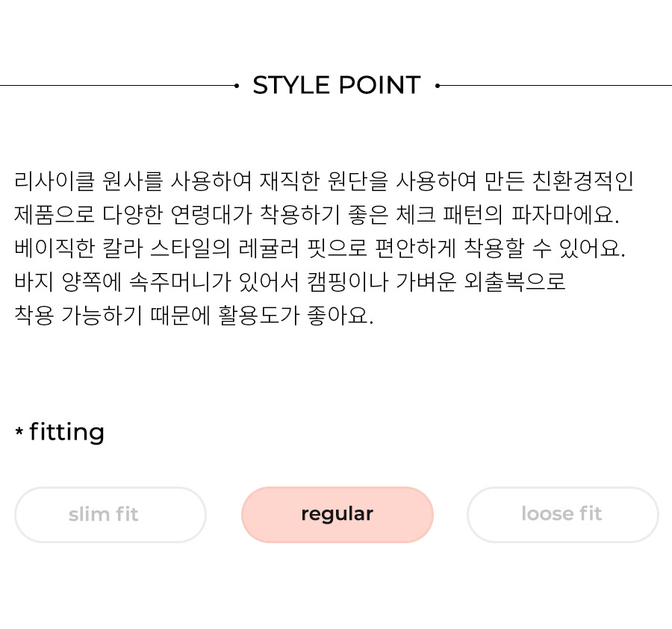The width and height of the screenshot is (672, 629).
Task: Click the fitting section label
Action: (x=67, y=433)
